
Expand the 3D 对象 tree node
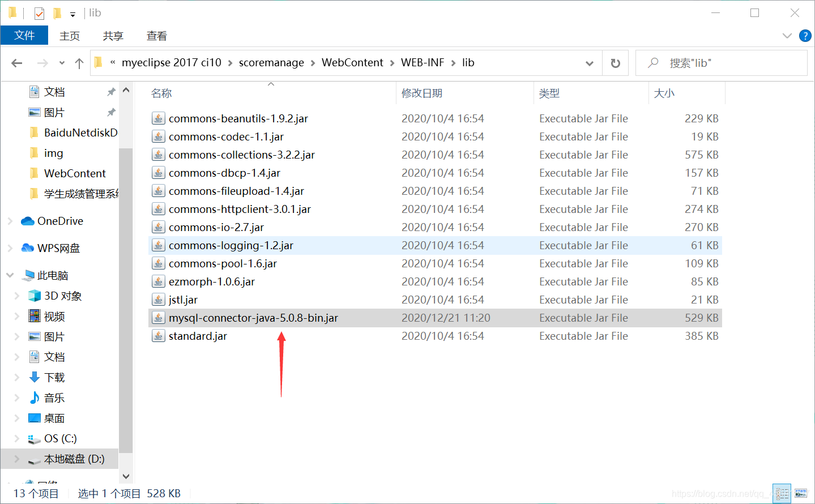[x=17, y=296]
